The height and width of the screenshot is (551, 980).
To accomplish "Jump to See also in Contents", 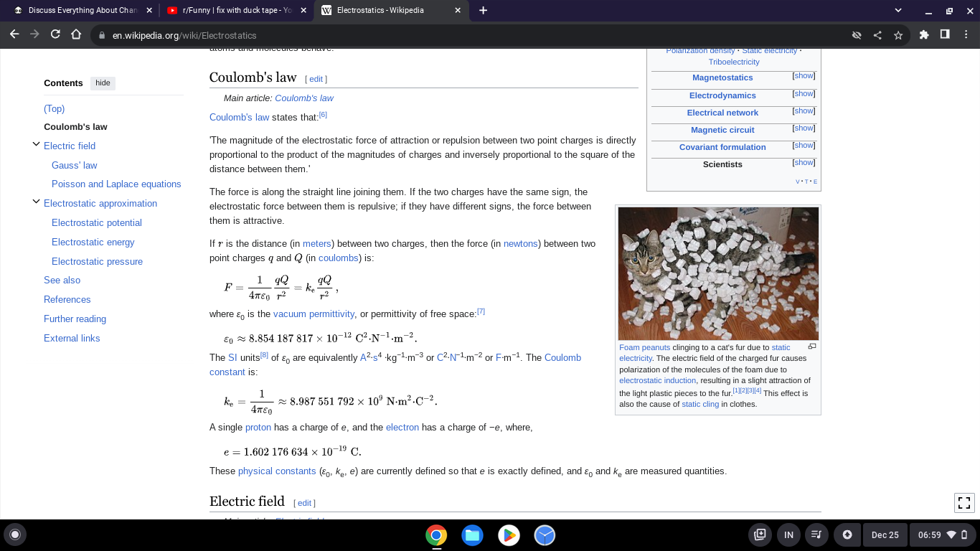I will 62,281.
